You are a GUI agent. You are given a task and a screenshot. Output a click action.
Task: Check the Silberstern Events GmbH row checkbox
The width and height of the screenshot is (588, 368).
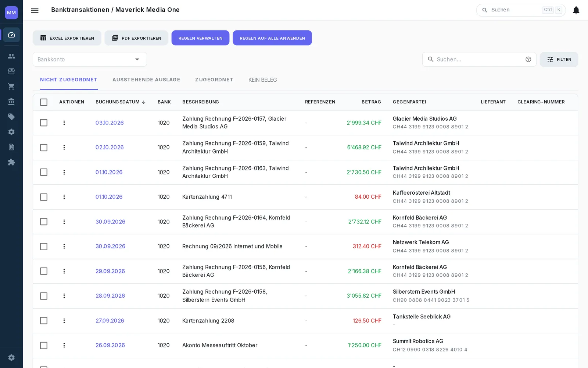44,296
